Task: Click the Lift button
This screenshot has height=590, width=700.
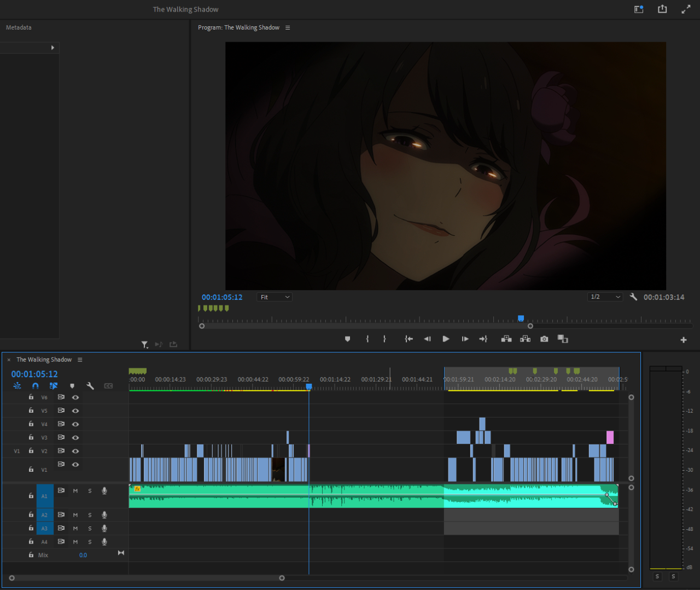Action: 506,339
